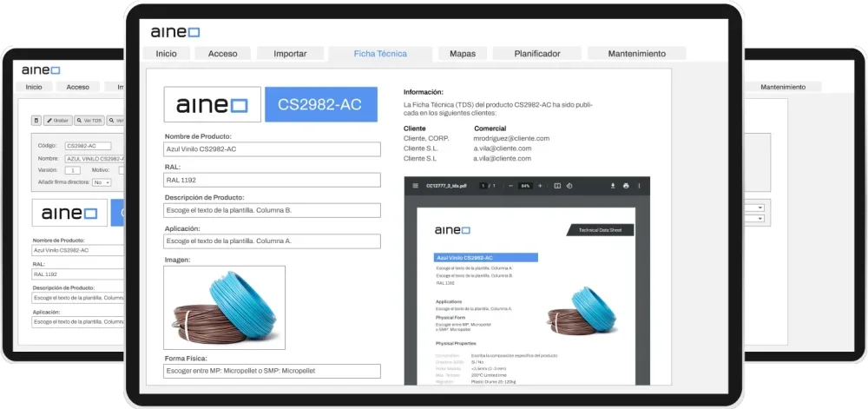This screenshot has height=409, width=868.
Task: Click the Nombre de Producto field
Action: point(273,149)
